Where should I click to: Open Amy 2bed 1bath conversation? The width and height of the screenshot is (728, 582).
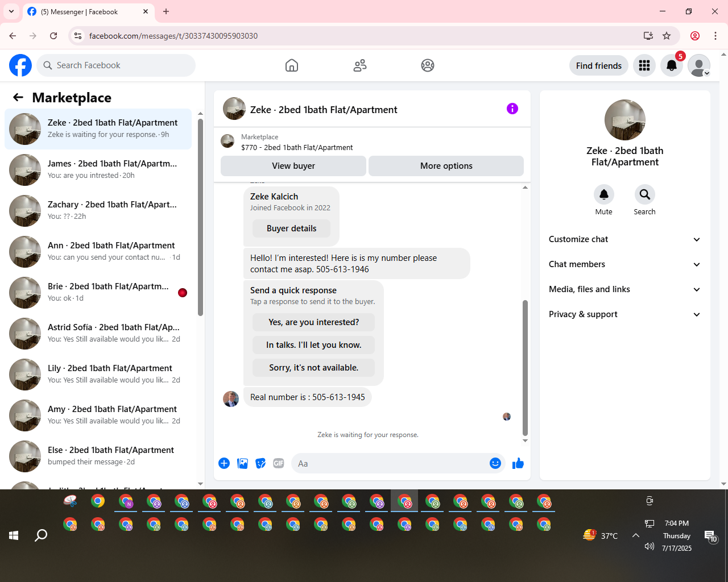coord(98,415)
